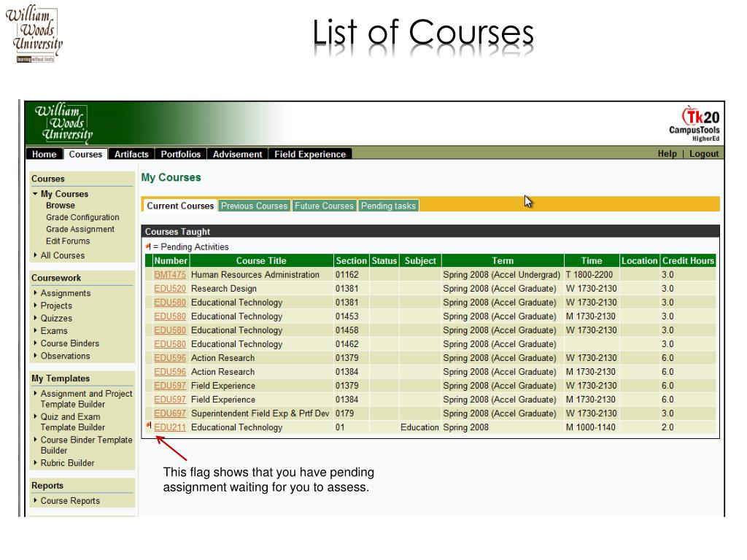Screen dimensions: 747x560
Task: Click the Time column header
Action: click(591, 260)
